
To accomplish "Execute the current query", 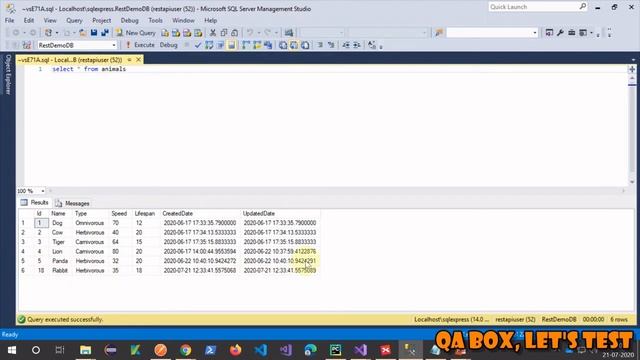I will [x=140, y=45].
